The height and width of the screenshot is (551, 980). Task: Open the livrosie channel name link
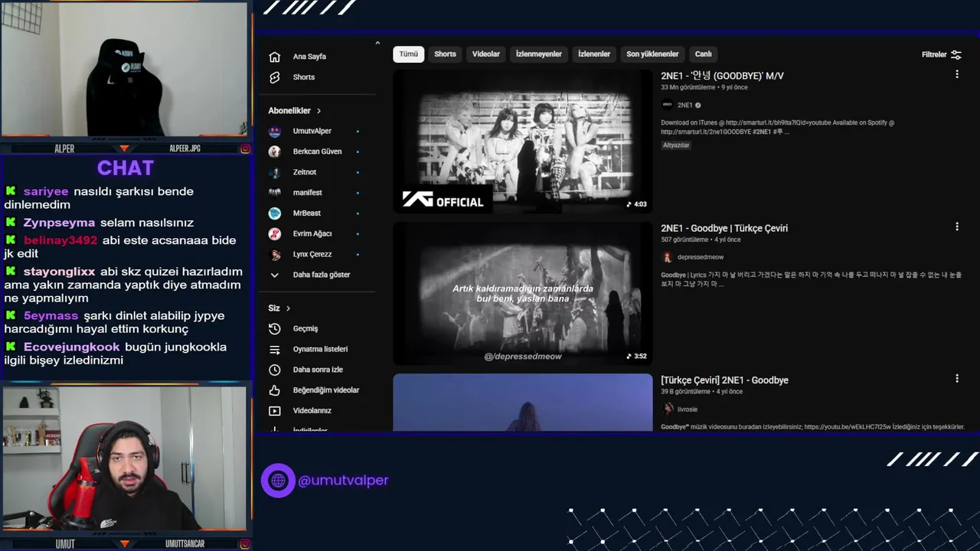pos(688,409)
